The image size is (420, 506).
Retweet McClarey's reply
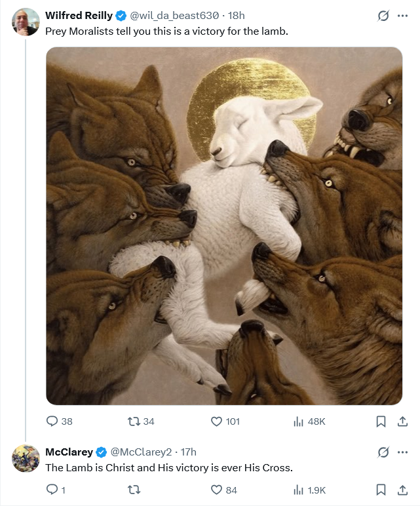point(133,490)
